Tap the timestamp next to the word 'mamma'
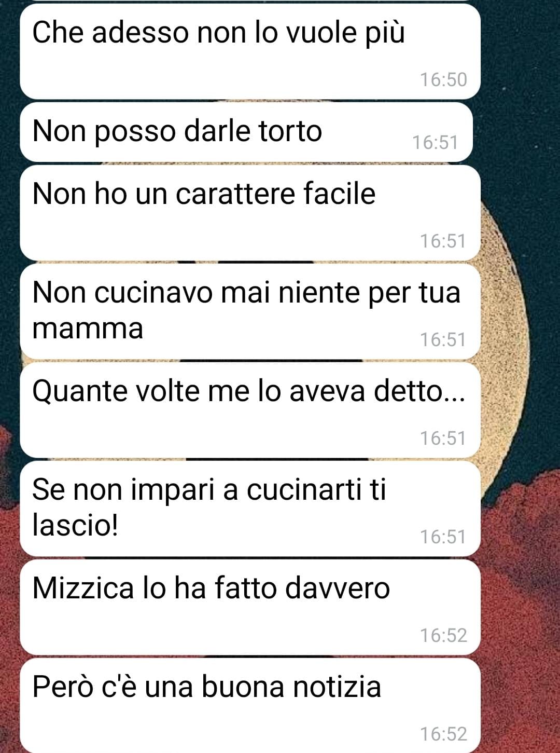This screenshot has width=560, height=753. pos(443,339)
